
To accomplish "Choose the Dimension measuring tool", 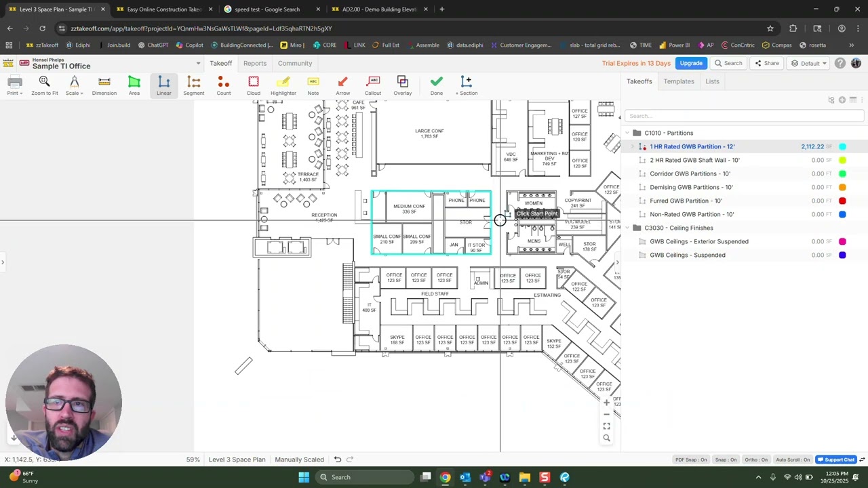I will coord(104,85).
